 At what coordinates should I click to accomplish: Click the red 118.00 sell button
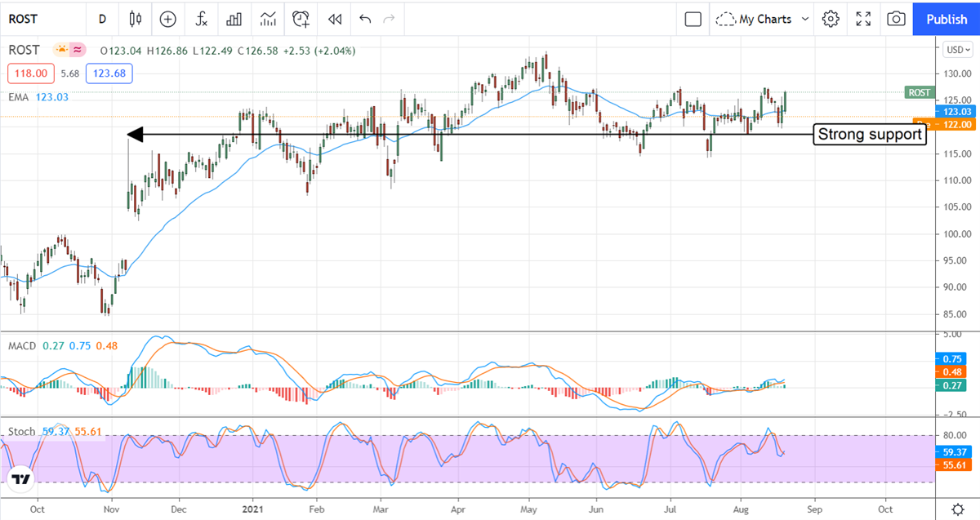[31, 73]
